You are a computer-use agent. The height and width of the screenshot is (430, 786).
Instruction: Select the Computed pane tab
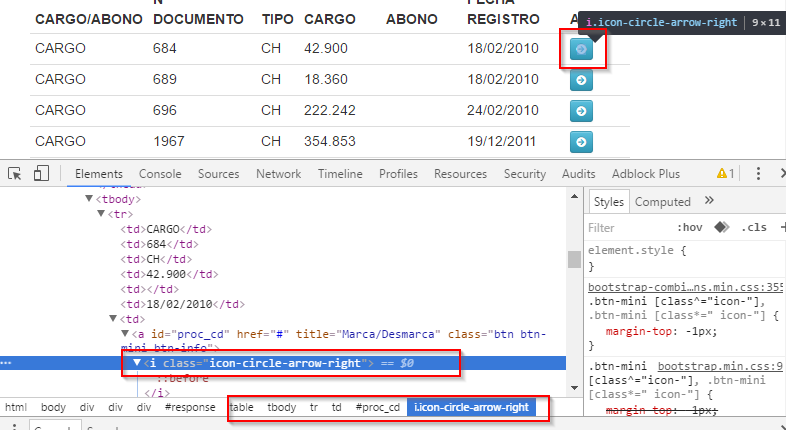663,202
